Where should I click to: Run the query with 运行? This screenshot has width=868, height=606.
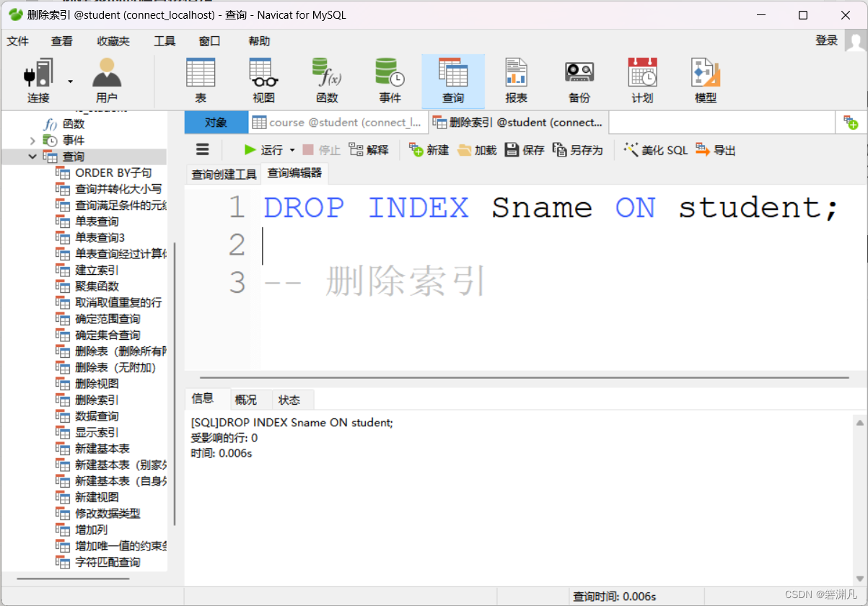pos(263,150)
